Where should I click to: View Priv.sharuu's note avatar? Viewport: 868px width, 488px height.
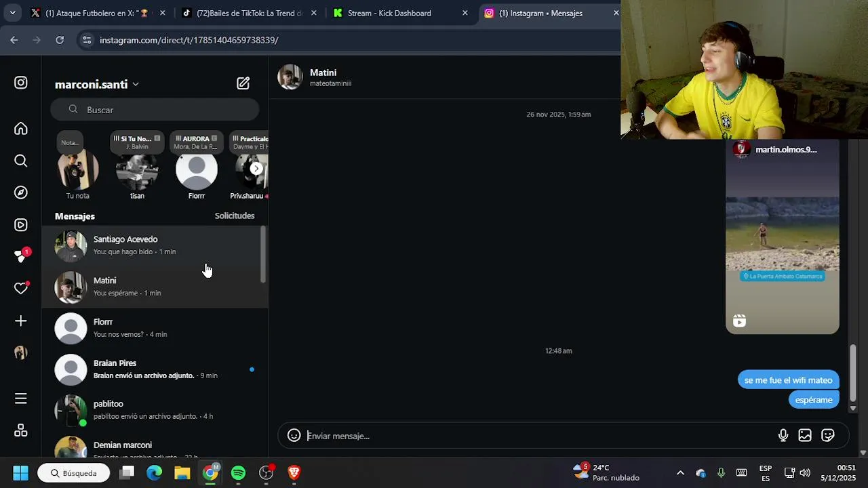[251, 169]
